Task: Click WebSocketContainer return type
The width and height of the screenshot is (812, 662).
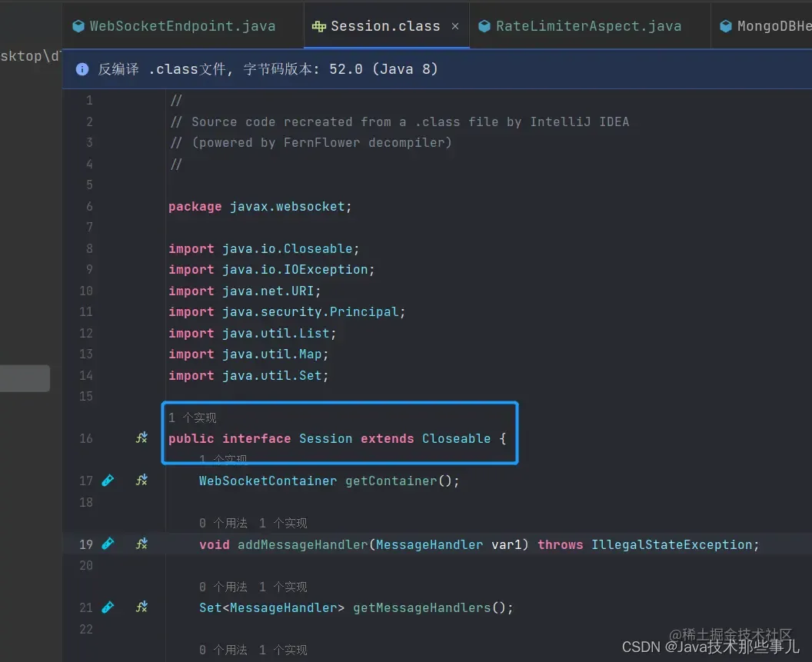Action: pyautogui.click(x=268, y=481)
